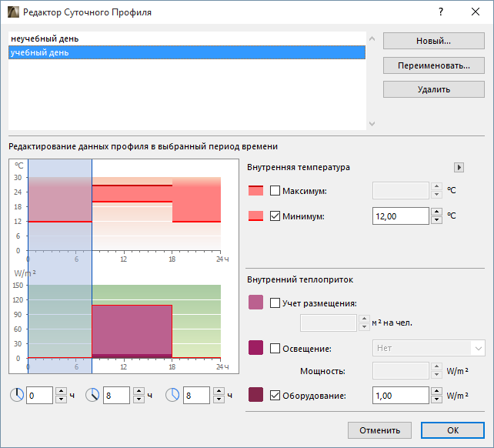
Task: Click the Учет размещения mauve swatch
Action: click(255, 302)
